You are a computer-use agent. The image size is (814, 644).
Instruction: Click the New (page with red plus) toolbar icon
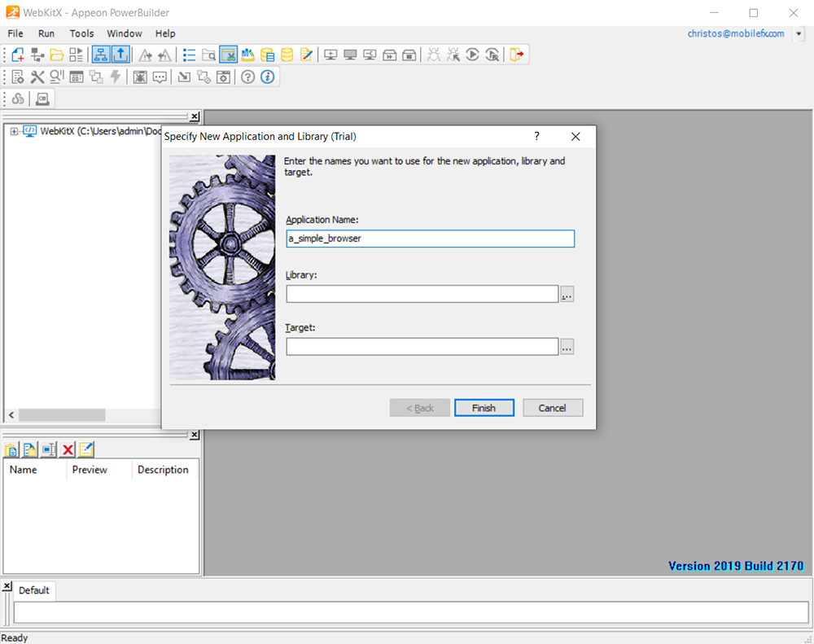click(x=18, y=55)
